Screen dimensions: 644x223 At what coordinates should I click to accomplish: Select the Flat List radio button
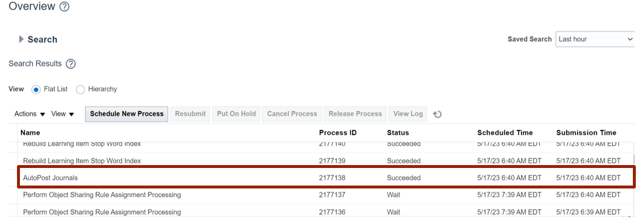click(36, 90)
